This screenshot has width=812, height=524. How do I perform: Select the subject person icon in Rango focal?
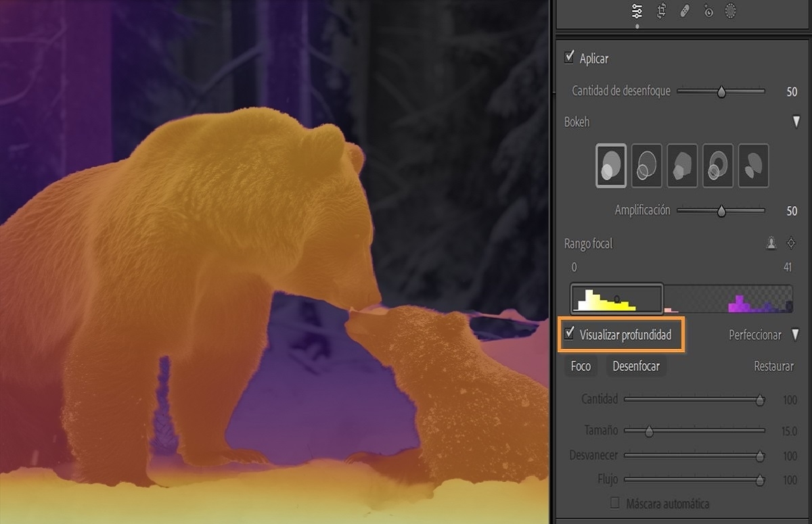coord(771,243)
